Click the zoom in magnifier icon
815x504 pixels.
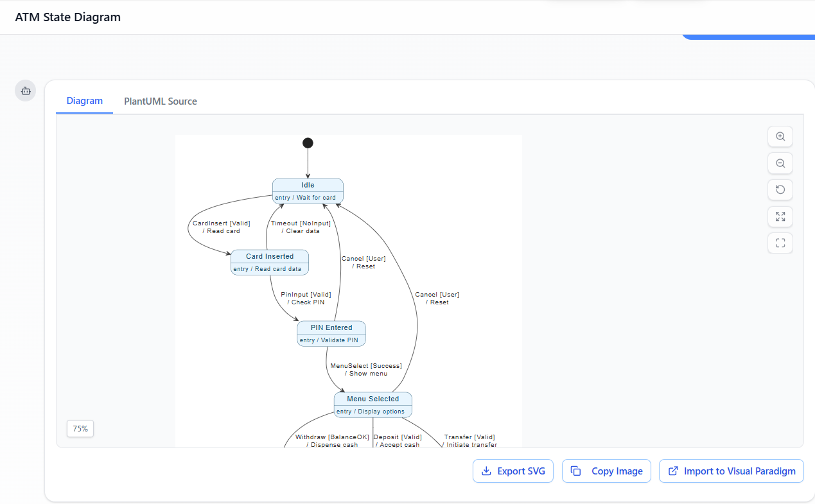point(780,136)
